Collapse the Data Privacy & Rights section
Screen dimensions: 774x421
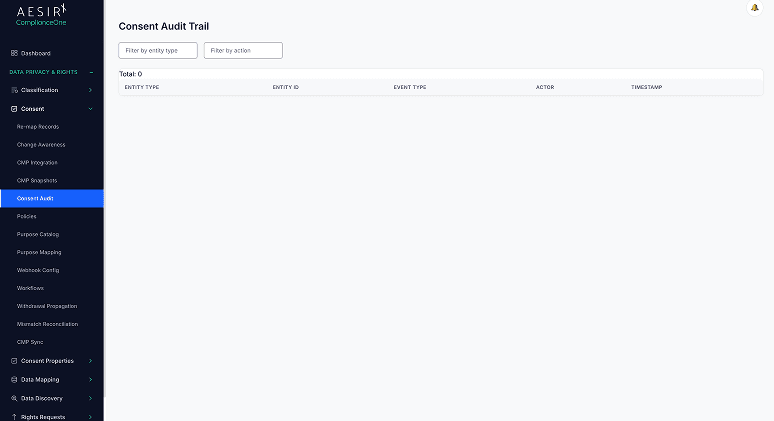click(91, 72)
